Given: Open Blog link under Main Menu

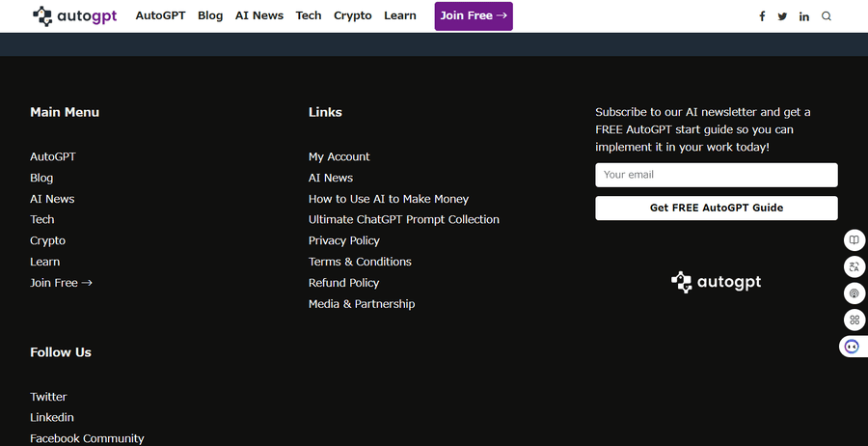Looking at the screenshot, I should tap(41, 178).
